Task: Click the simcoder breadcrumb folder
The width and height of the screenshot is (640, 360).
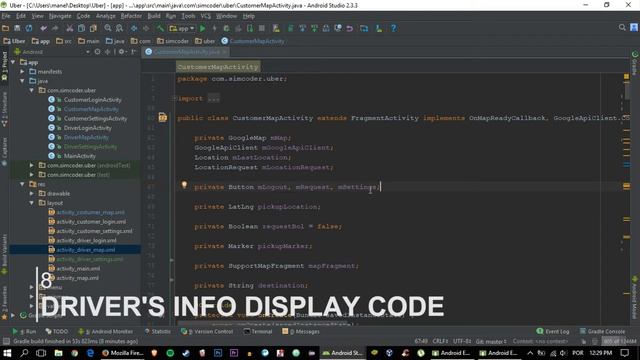Action: [x=173, y=41]
